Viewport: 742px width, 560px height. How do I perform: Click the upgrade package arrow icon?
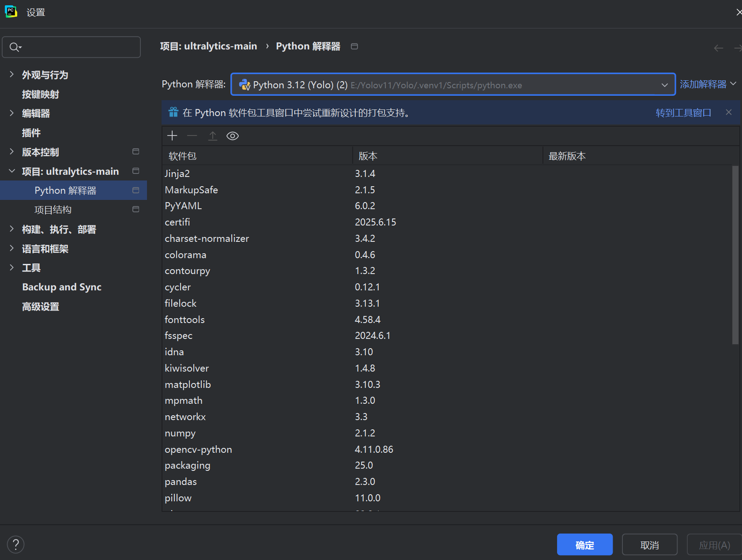[212, 136]
